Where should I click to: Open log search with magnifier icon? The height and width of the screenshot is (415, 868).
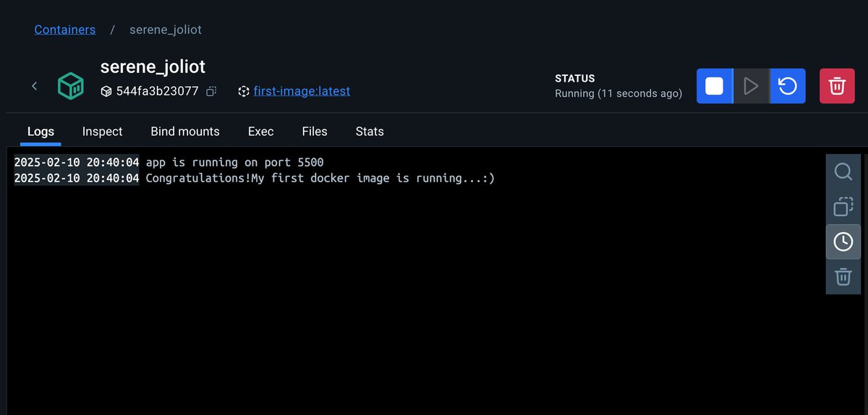pyautogui.click(x=843, y=172)
